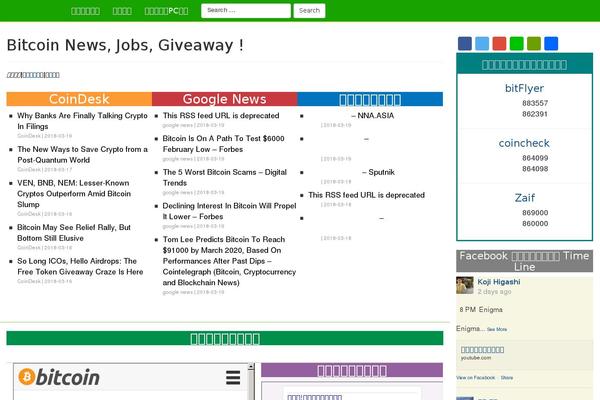This screenshot has width=600, height=400.
Task: Click the dark blue Facebook share square
Action: [465, 44]
